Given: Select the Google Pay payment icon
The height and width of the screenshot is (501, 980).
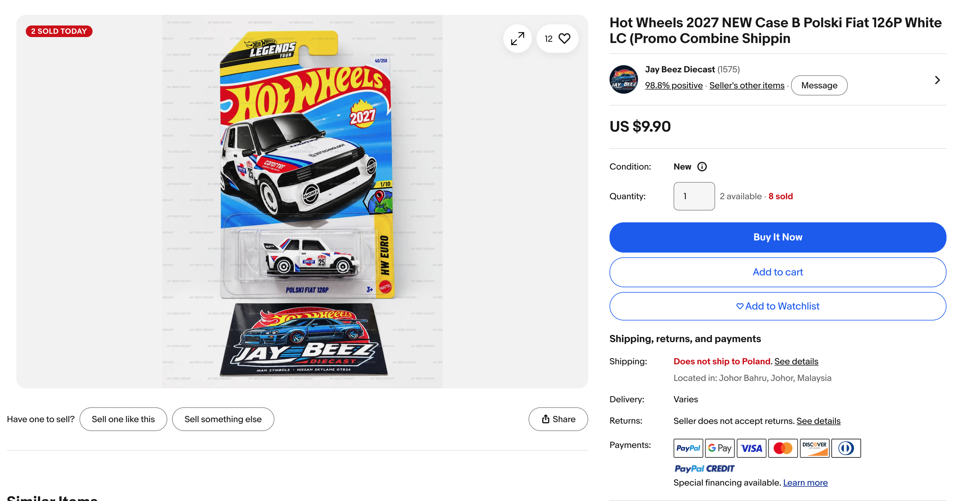Looking at the screenshot, I should coord(719,448).
